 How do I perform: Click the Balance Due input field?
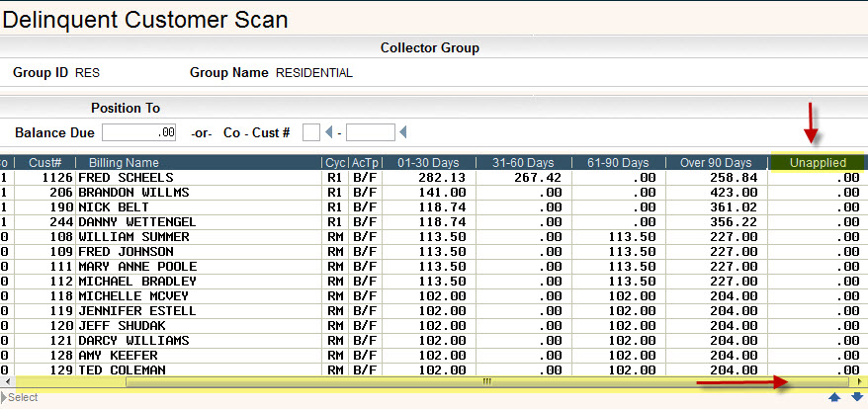(139, 132)
